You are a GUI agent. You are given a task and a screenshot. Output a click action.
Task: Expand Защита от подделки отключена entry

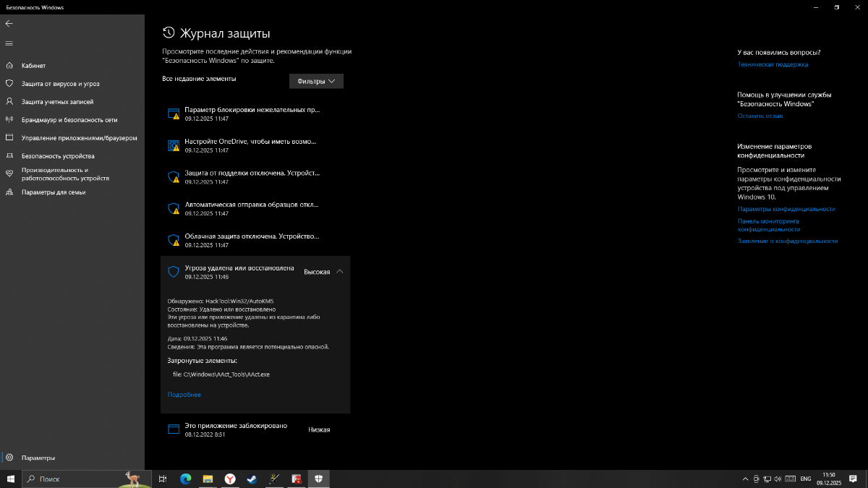[255, 177]
